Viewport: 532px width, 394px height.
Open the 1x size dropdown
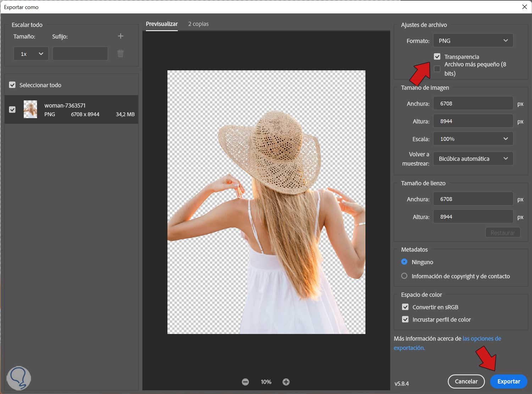[31, 54]
